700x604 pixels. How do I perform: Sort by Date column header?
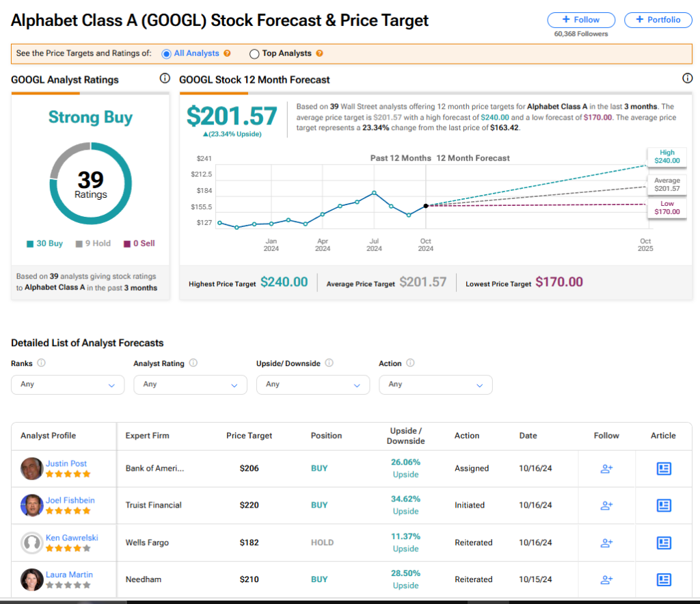point(528,436)
